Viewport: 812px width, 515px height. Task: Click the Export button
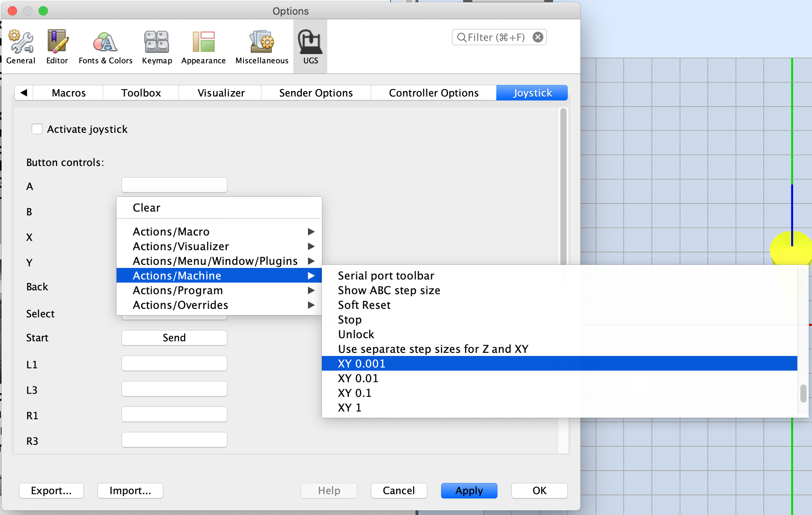(51, 491)
